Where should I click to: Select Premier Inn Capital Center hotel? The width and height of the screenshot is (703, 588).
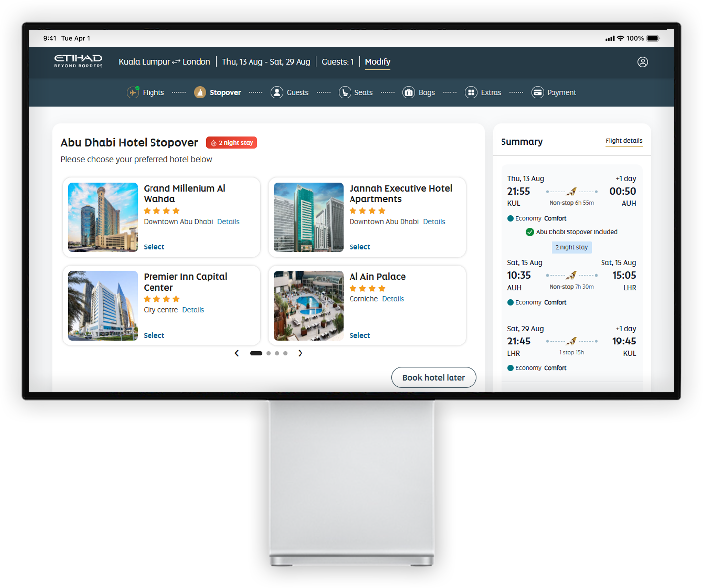(x=154, y=335)
